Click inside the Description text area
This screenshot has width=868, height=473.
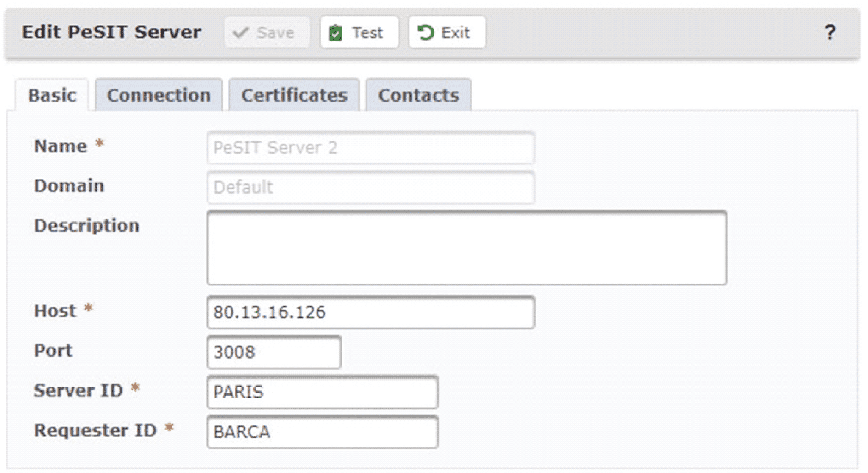(x=466, y=248)
